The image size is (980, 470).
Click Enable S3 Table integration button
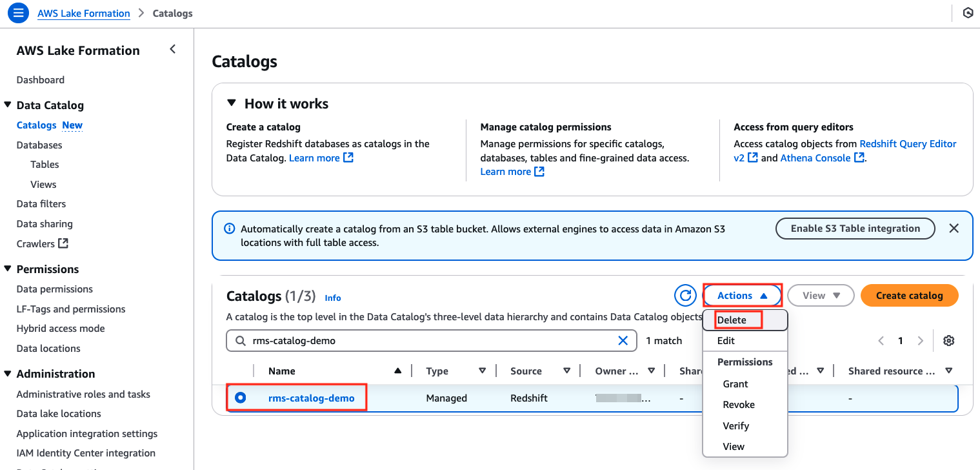point(855,229)
